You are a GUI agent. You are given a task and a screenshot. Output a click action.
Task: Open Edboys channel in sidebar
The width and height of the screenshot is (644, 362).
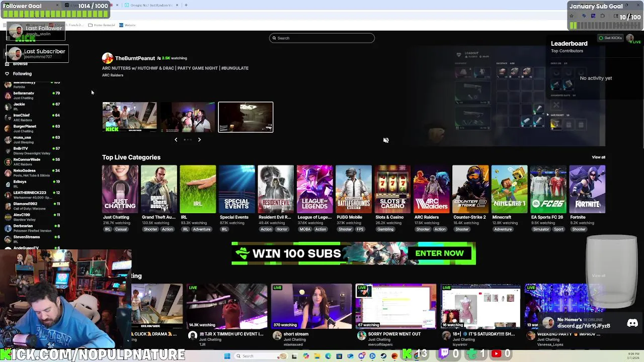[33, 184]
